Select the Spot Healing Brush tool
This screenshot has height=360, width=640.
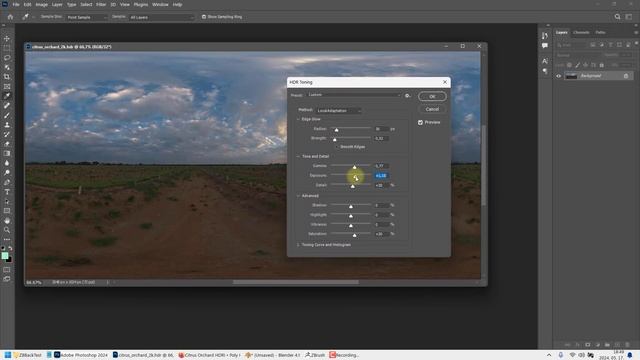pyautogui.click(x=7, y=106)
